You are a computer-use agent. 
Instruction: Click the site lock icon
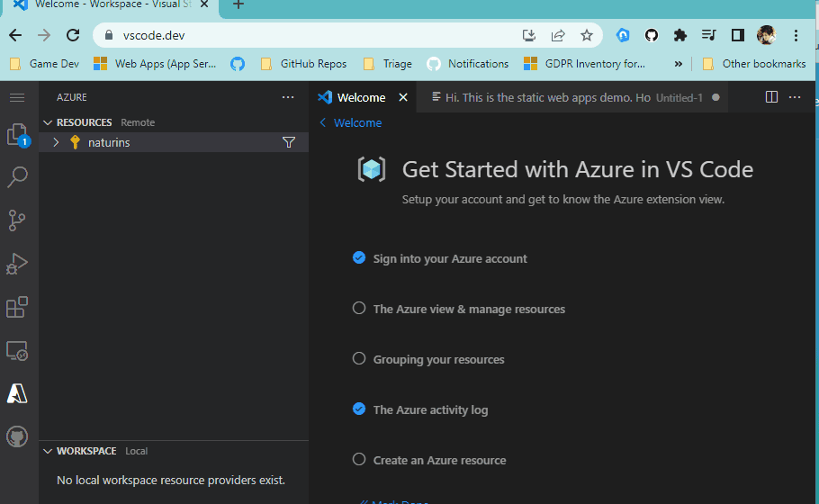point(109,35)
